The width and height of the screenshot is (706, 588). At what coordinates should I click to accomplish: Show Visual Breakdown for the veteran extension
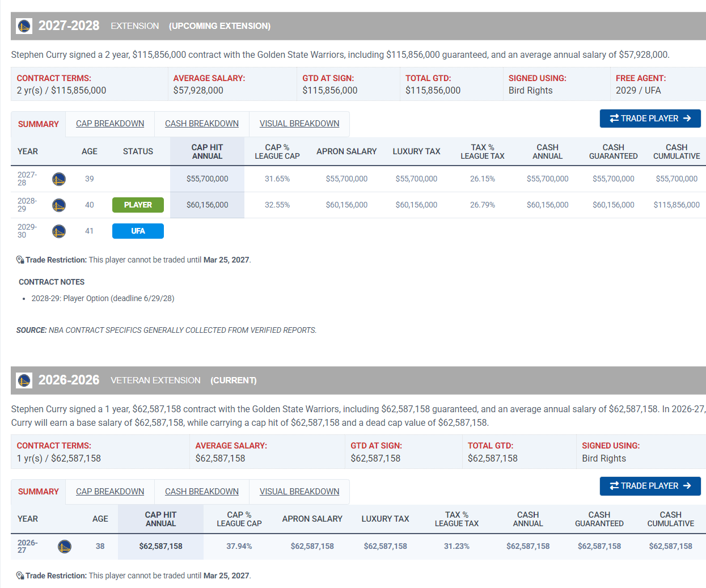tap(299, 492)
